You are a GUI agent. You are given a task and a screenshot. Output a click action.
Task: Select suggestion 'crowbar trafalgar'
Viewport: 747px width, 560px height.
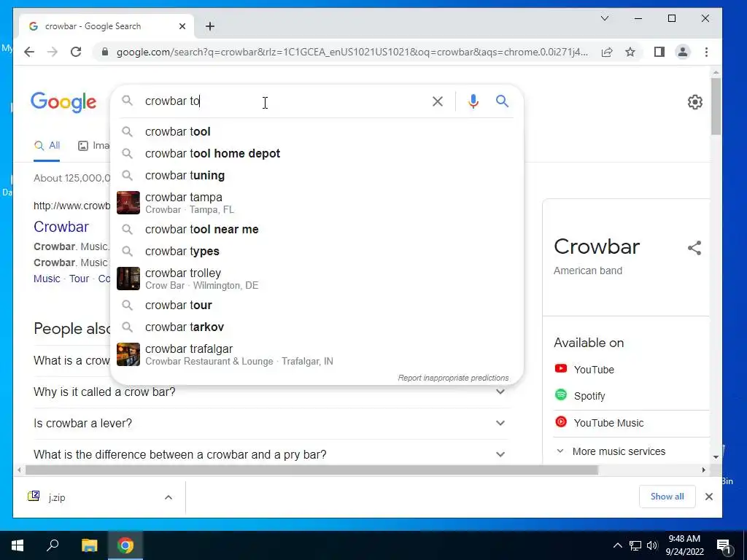coord(317,354)
